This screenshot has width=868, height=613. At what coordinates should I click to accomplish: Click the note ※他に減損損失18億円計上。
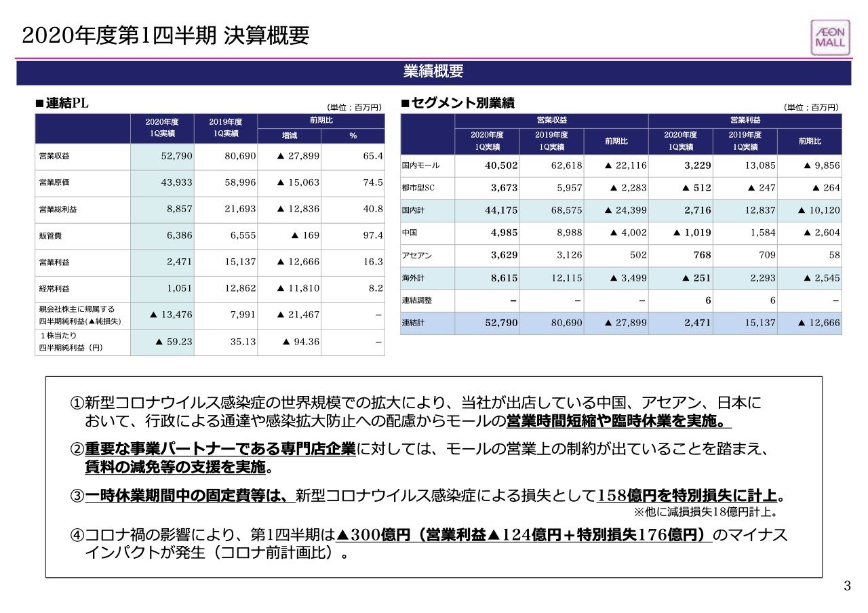tap(705, 512)
